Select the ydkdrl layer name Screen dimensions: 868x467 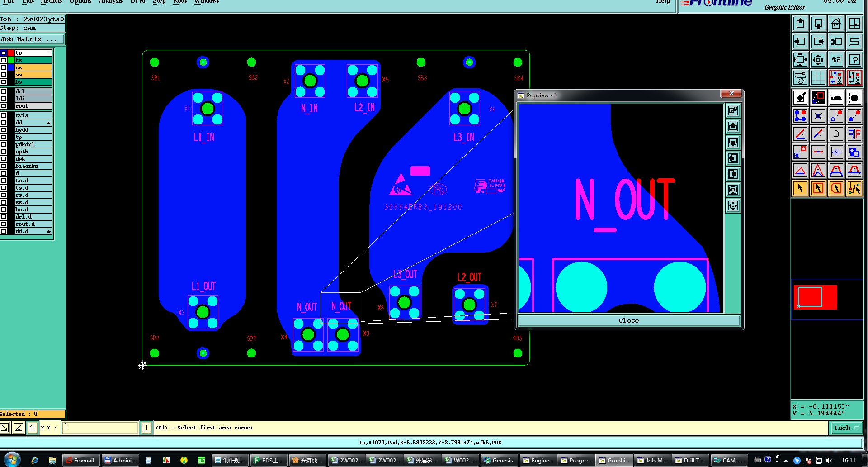(33, 144)
